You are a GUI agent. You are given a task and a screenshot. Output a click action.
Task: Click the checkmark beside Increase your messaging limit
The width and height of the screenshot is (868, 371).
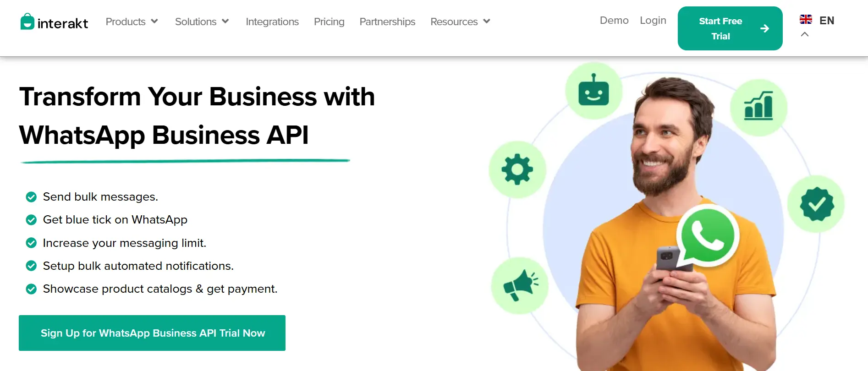[31, 243]
